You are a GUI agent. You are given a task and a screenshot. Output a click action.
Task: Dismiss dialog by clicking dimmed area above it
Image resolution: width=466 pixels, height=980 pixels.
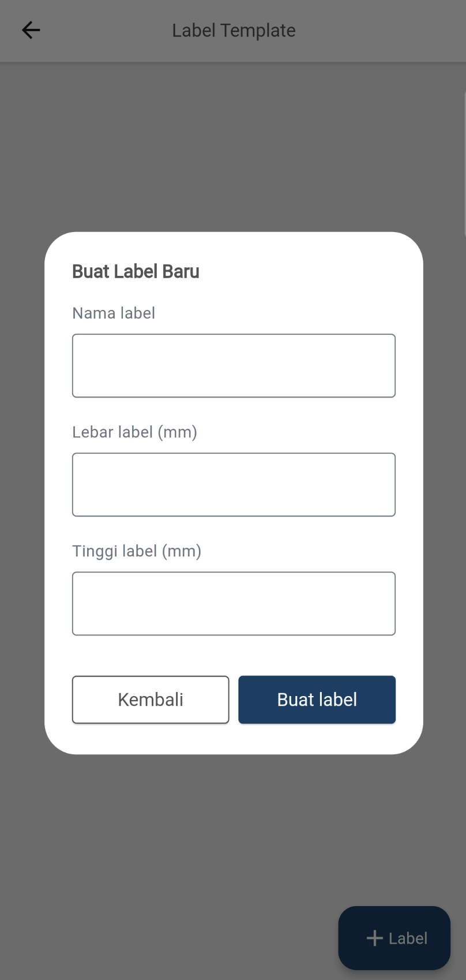(234, 144)
